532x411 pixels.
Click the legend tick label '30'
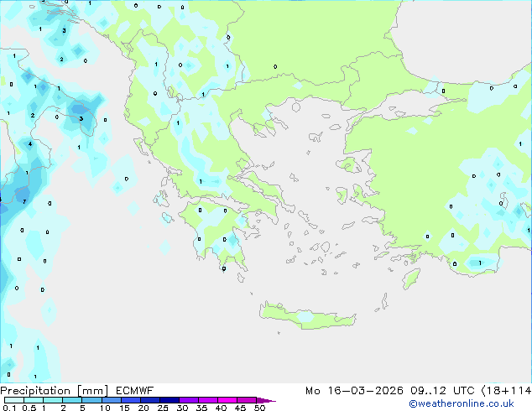(182, 408)
